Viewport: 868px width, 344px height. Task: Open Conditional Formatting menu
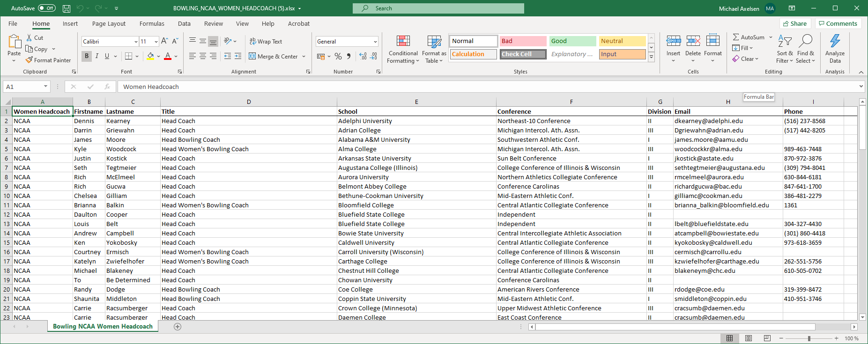[x=403, y=49]
